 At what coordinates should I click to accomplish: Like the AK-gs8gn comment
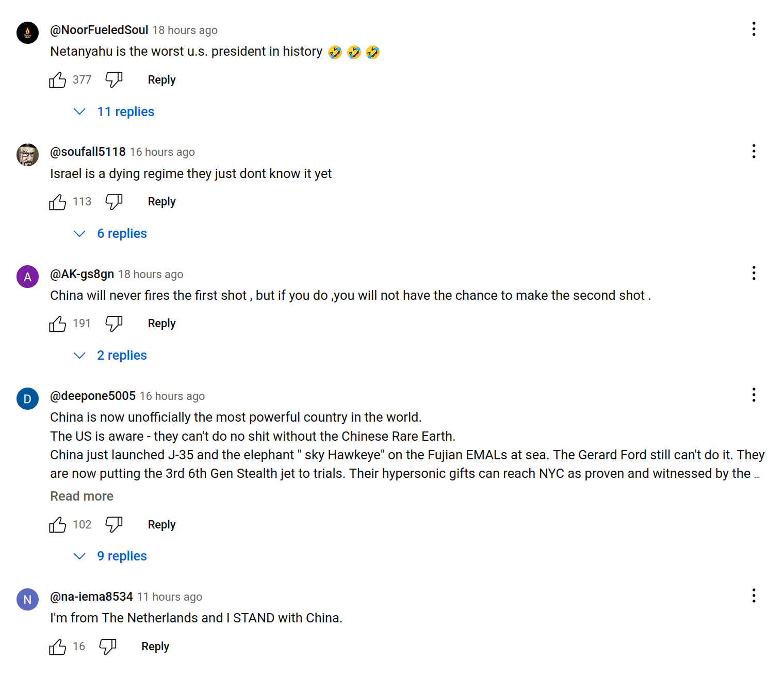[58, 324]
